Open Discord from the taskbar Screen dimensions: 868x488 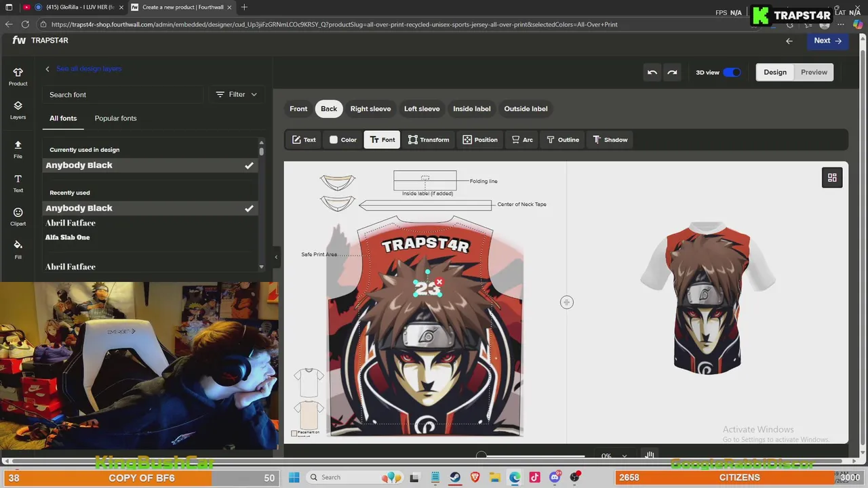(555, 477)
